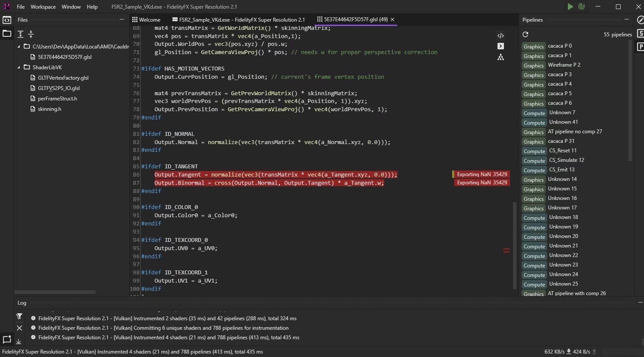Click highlighted Output.Tangent code line 86
Image resolution: width=644 pixels, height=357 pixels.
pyautogui.click(x=276, y=175)
